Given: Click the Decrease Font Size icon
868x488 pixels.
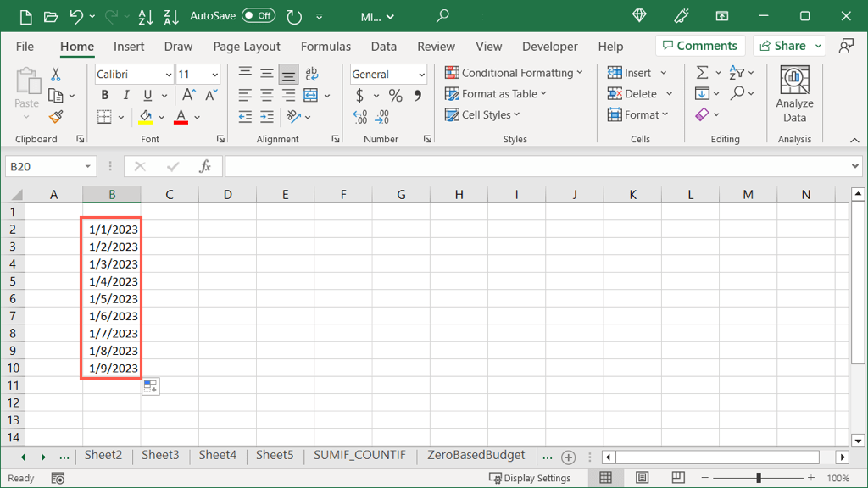Looking at the screenshot, I should coord(211,95).
